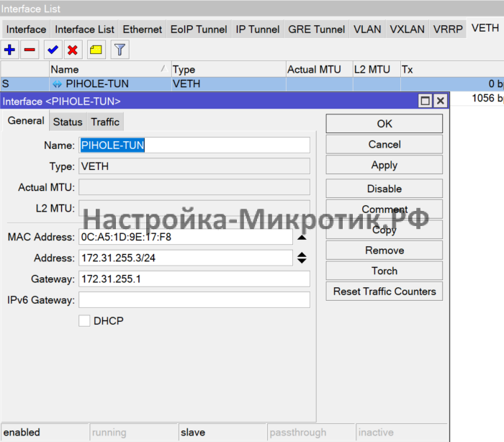The width and height of the screenshot is (504, 442).
Task: Click the Actual MTU column header
Action: [319, 69]
